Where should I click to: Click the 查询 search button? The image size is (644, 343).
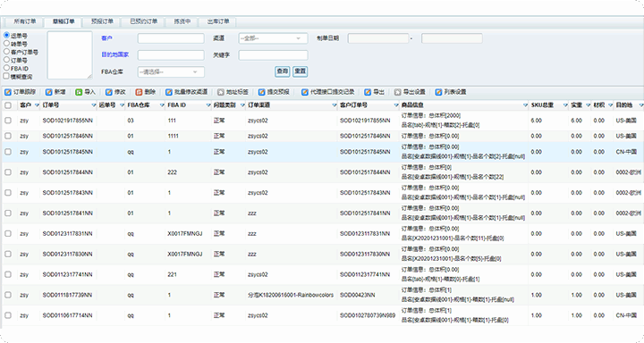[x=282, y=71]
